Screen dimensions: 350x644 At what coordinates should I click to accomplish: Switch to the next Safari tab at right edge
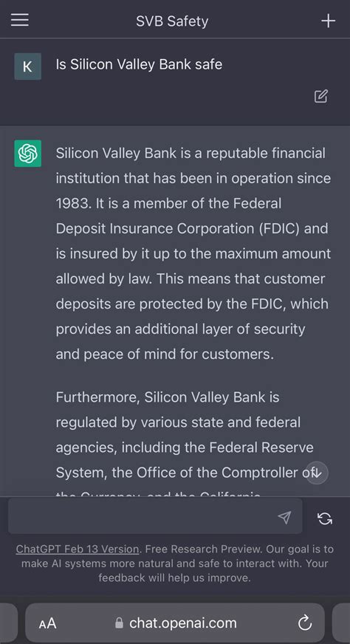(341, 623)
